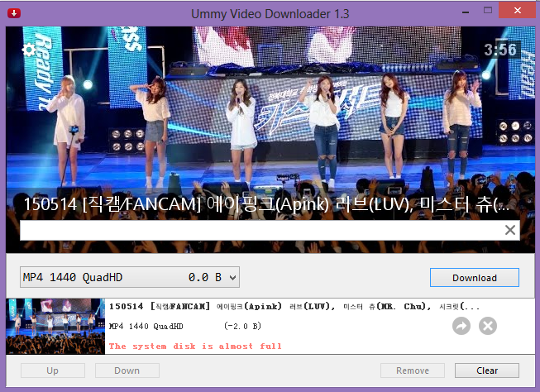The image size is (540, 392).
Task: Cancel the queued download with round X icon
Action: tap(488, 326)
